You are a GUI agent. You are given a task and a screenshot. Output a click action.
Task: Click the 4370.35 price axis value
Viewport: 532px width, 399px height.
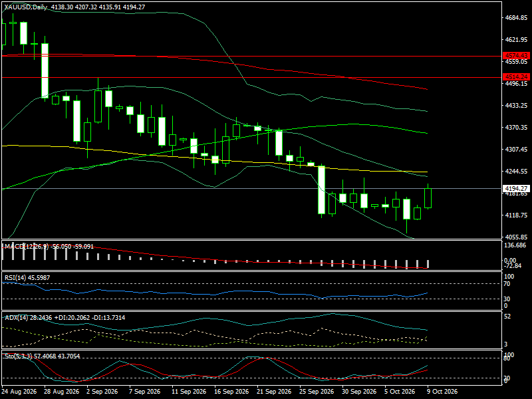[x=516, y=127]
